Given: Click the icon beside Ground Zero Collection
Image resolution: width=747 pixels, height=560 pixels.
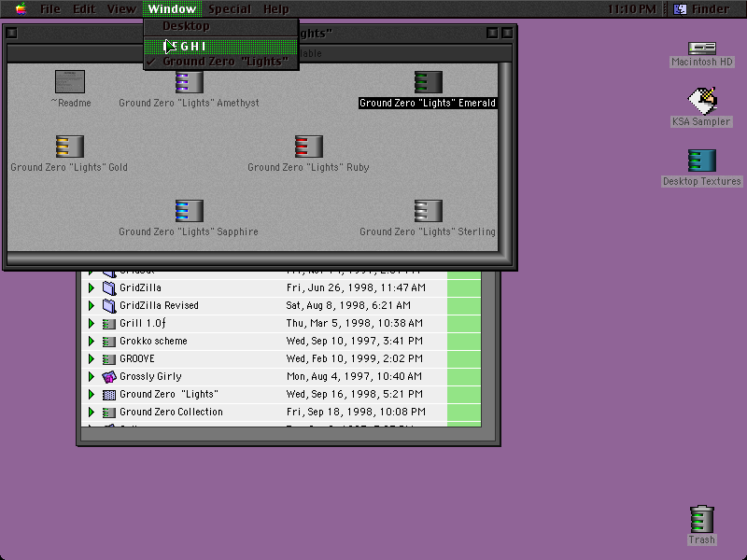Looking at the screenshot, I should (109, 413).
